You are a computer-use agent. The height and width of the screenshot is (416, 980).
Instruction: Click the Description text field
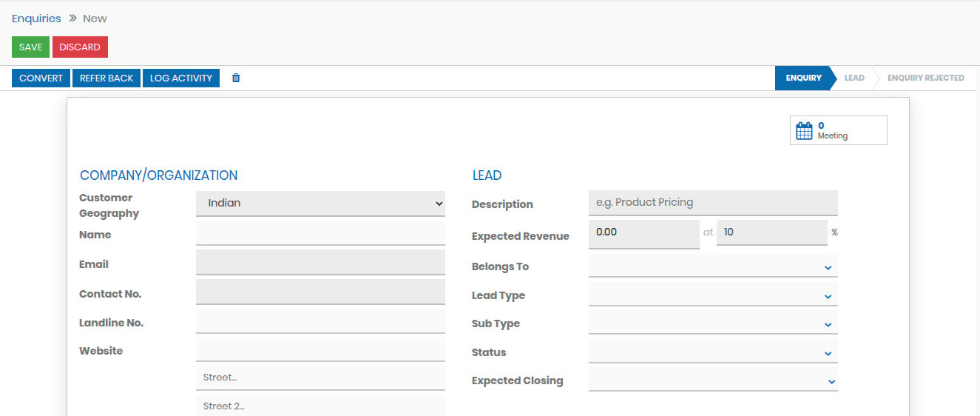point(713,203)
